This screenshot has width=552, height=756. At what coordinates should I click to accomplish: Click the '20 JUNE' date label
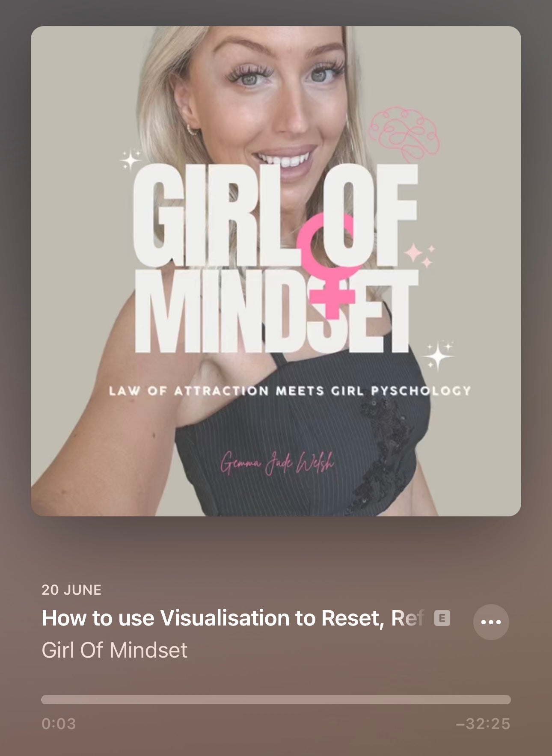[x=71, y=590]
